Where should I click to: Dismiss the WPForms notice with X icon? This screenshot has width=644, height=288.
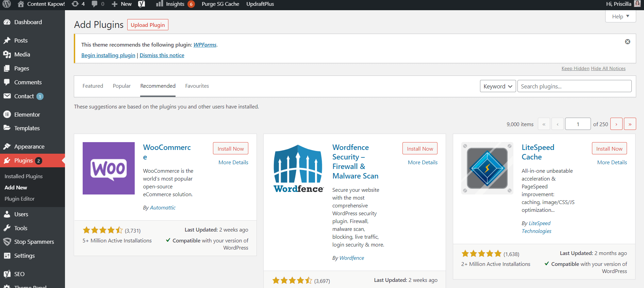point(628,41)
